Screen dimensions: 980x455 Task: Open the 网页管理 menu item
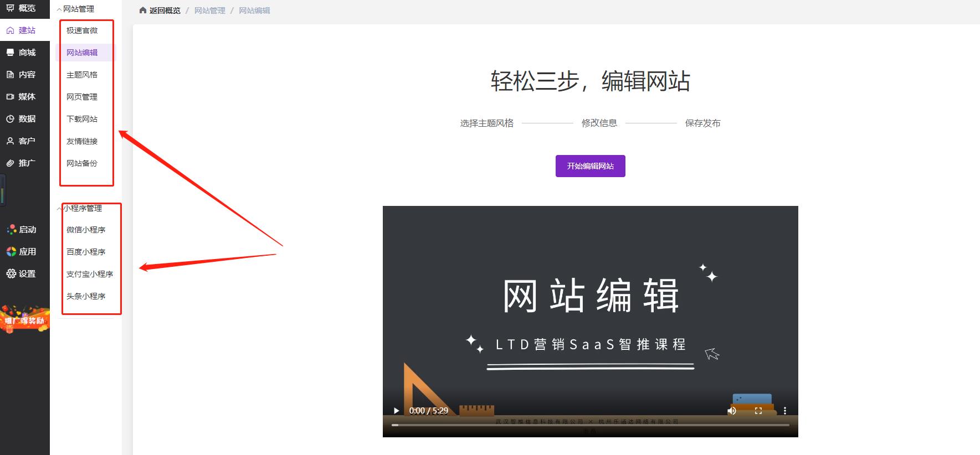click(82, 97)
